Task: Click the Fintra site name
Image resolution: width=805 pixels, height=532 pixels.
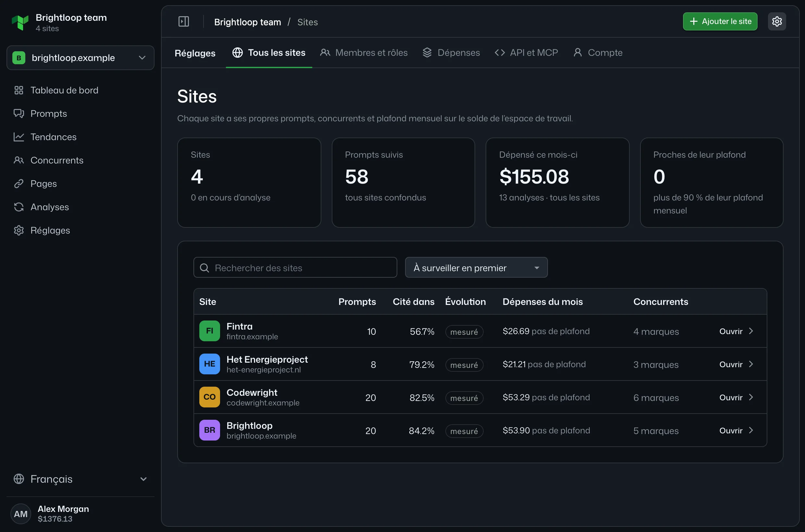Action: [x=239, y=326]
